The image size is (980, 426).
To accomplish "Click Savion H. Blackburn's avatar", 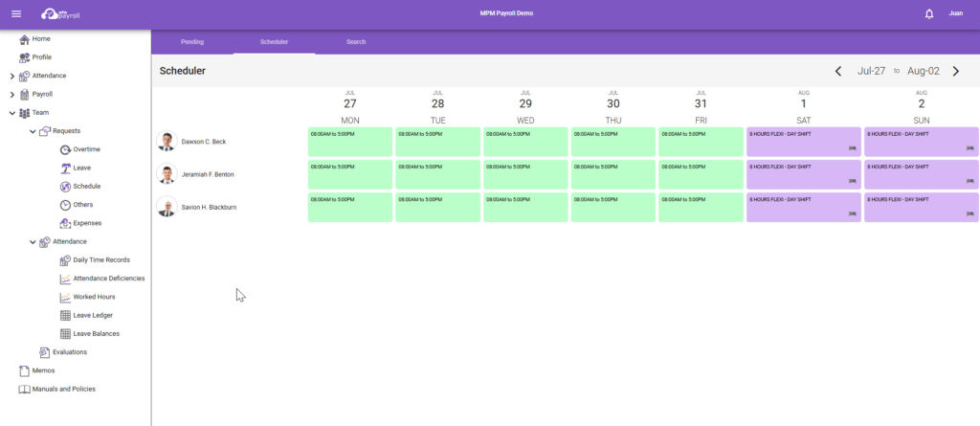I will coord(167,207).
